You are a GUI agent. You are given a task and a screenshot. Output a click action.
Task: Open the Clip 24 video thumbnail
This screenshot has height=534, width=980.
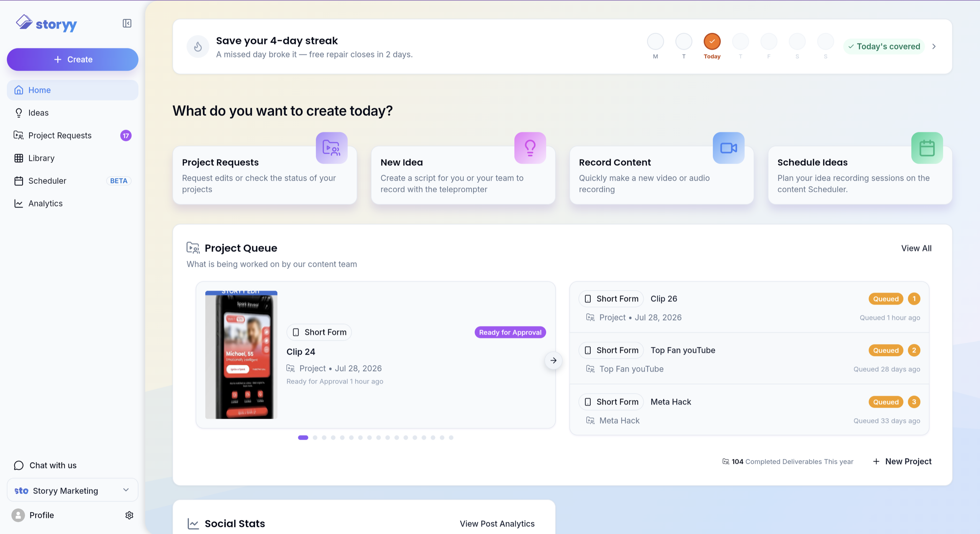click(241, 355)
